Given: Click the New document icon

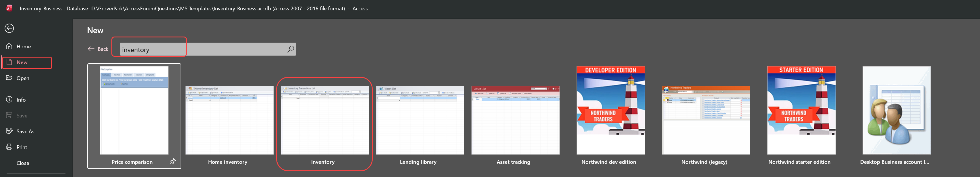Looking at the screenshot, I should [9, 62].
